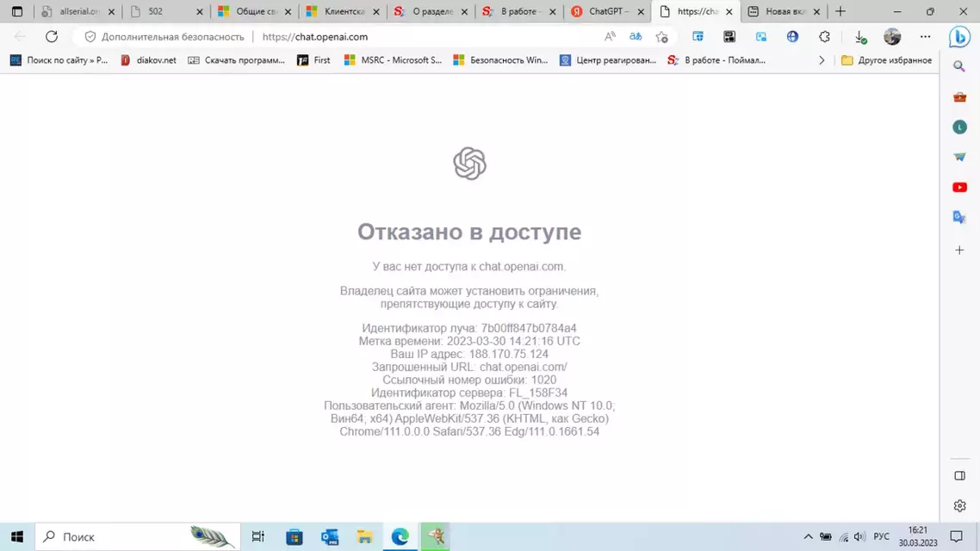Open the sidebar YouTube icon
Image resolution: width=980 pixels, height=551 pixels.
click(x=959, y=187)
